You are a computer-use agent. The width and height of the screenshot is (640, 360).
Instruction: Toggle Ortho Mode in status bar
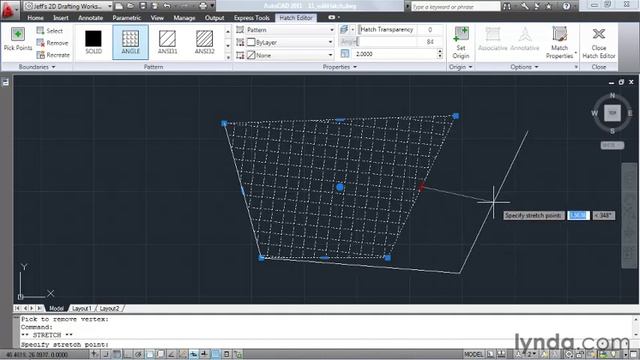click(x=128, y=354)
